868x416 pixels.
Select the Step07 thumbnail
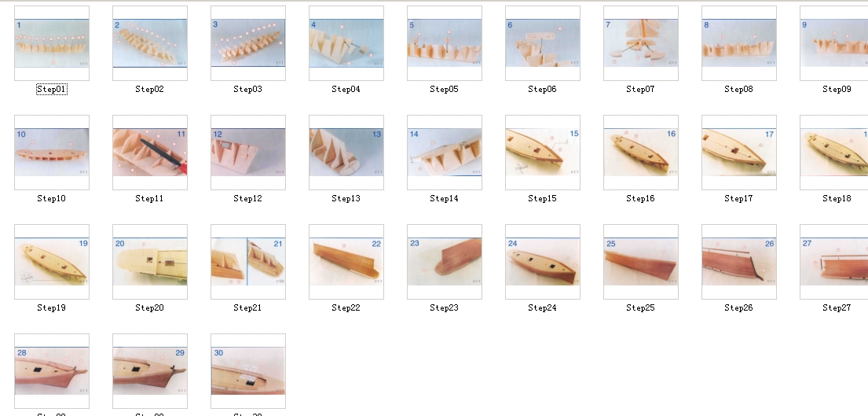[640, 43]
